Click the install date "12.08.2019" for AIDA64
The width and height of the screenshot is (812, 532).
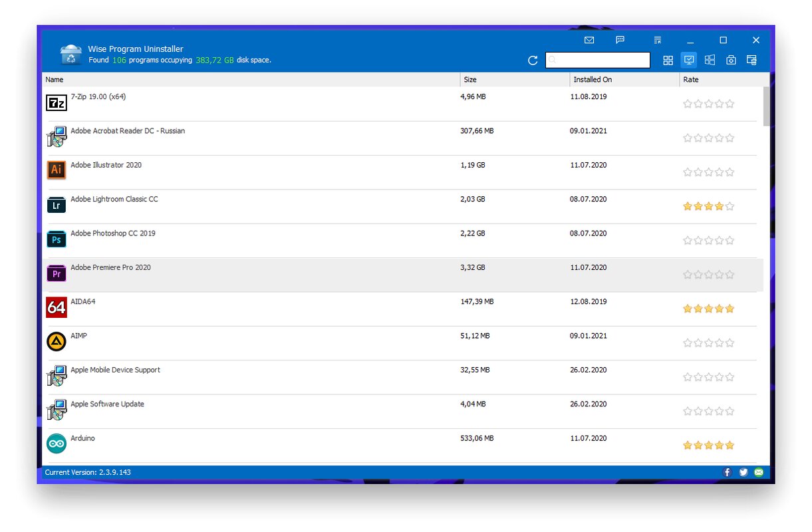(x=589, y=302)
